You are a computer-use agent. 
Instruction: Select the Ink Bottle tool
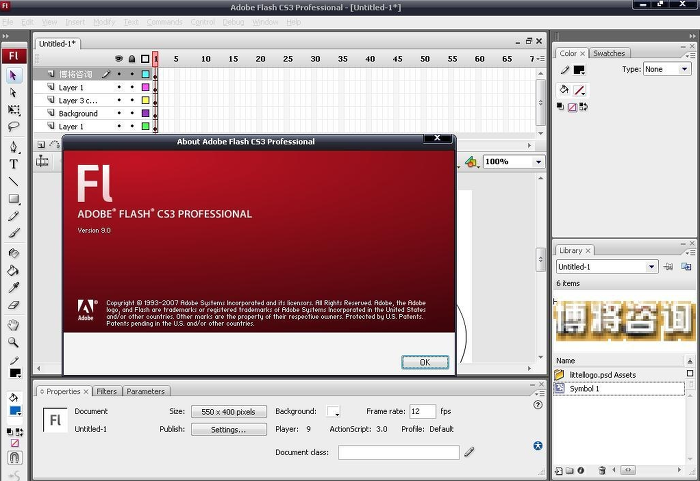14,253
